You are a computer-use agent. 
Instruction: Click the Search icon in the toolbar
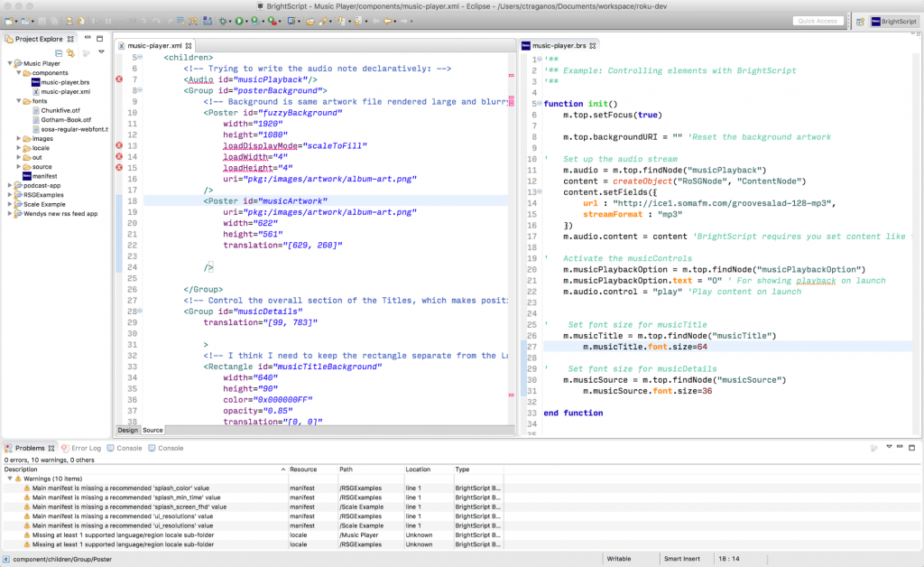[325, 20]
